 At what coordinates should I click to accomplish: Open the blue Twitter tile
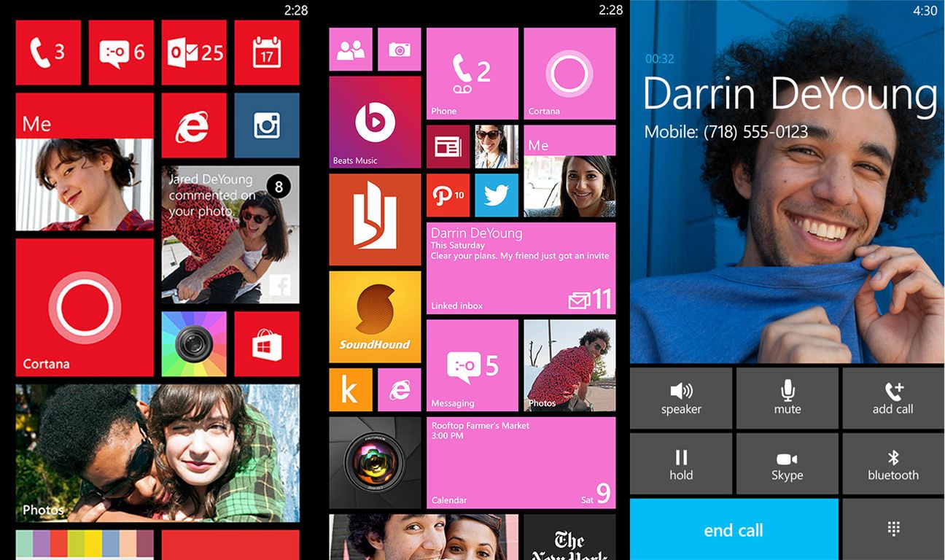pos(497,195)
